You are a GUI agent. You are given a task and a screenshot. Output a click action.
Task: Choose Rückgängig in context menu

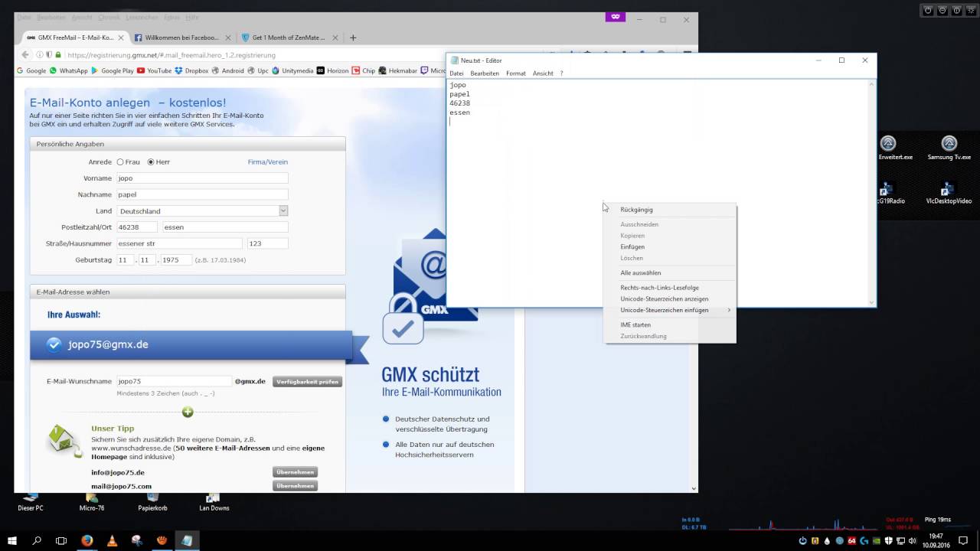coord(669,210)
